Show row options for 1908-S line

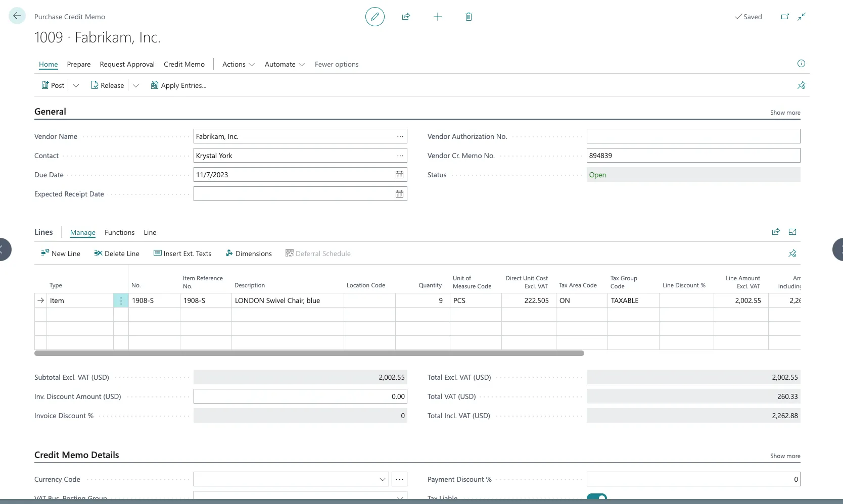pos(121,300)
